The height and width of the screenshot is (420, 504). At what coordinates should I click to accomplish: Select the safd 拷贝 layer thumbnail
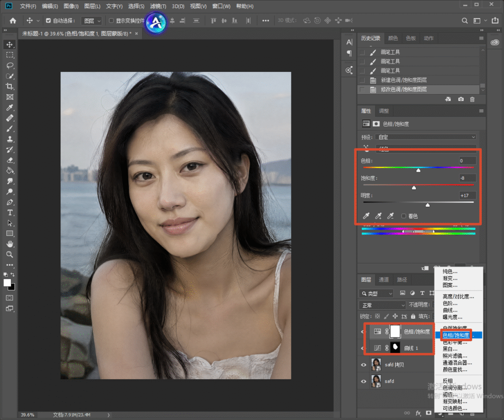click(x=376, y=365)
